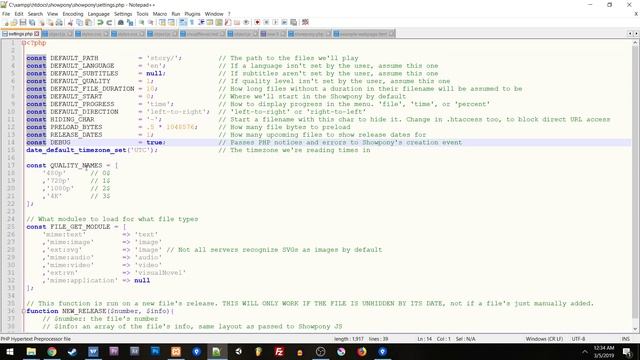
Task: Click the Close All toolbar icon
Action: [50, 22]
